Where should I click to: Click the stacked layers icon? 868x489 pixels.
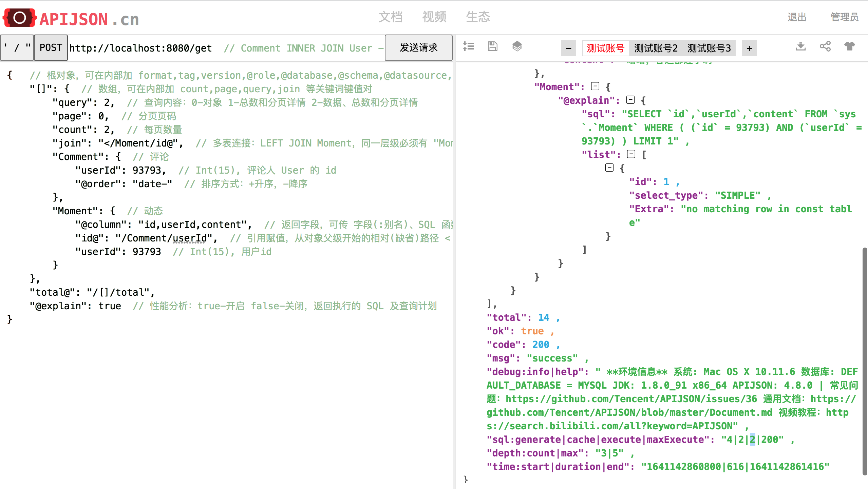tap(517, 46)
